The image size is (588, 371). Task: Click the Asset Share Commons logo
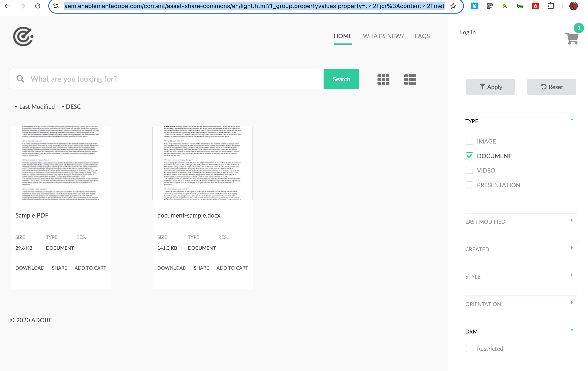(x=23, y=36)
